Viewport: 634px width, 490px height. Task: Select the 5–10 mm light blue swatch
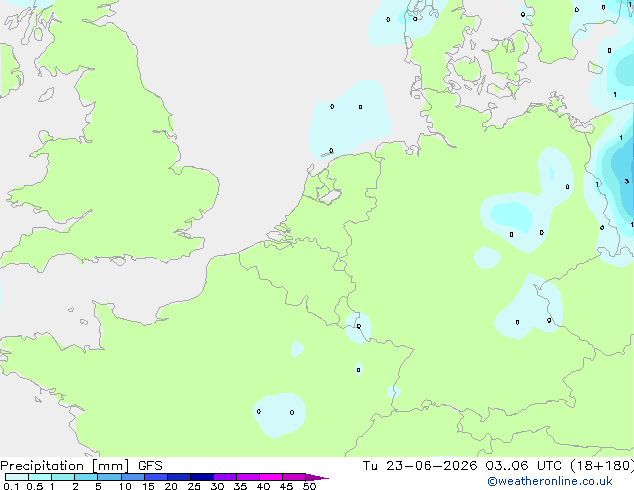pyautogui.click(x=110, y=477)
